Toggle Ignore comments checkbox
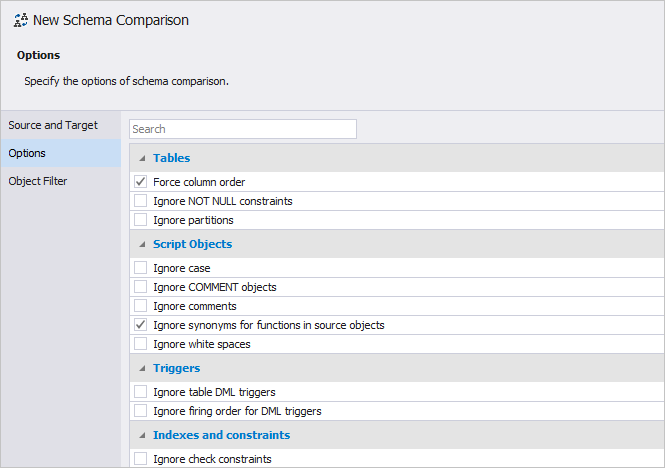Image resolution: width=665 pixels, height=468 pixels. (140, 306)
